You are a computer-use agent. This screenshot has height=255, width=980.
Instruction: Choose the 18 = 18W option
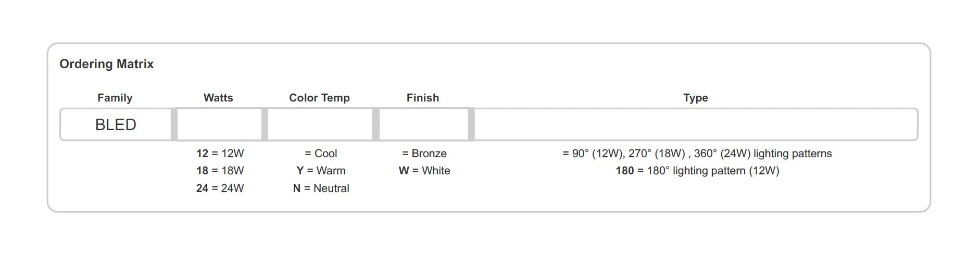[x=220, y=171]
